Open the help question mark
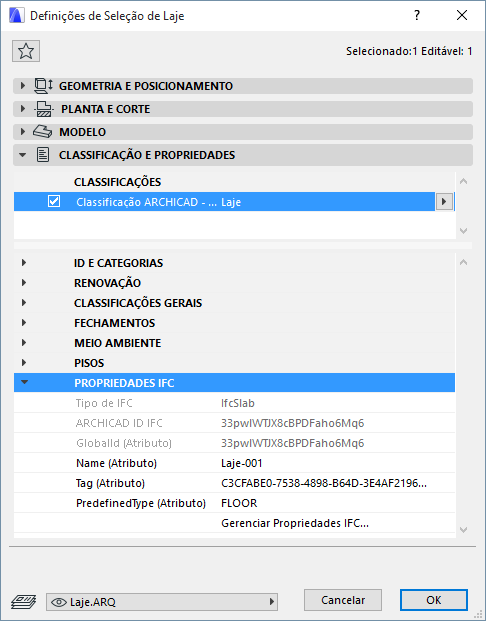 [x=417, y=15]
